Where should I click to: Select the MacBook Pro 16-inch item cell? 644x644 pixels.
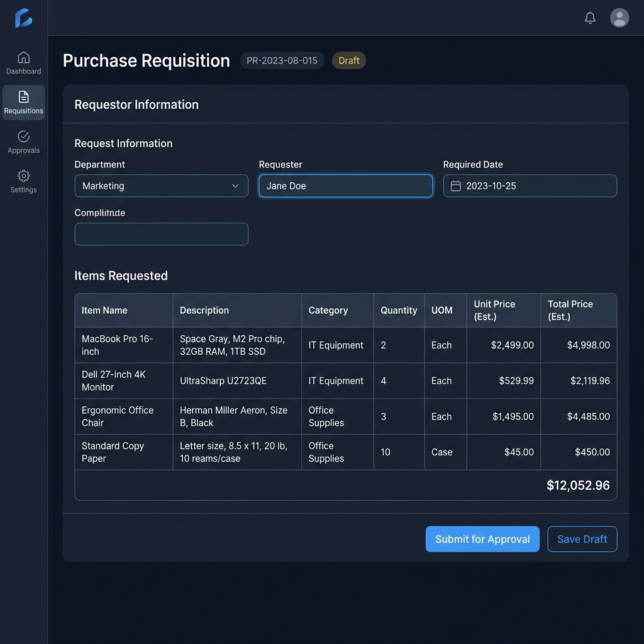click(x=124, y=345)
